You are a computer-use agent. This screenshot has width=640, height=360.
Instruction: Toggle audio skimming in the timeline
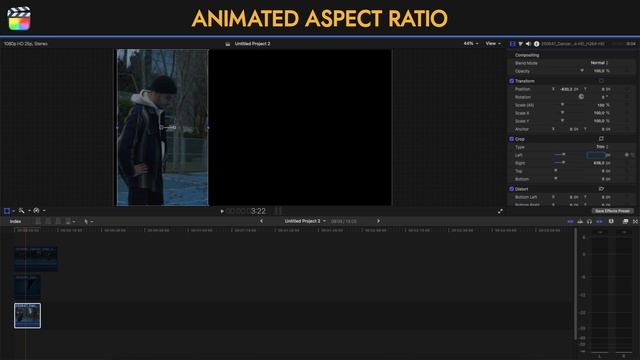[580, 221]
